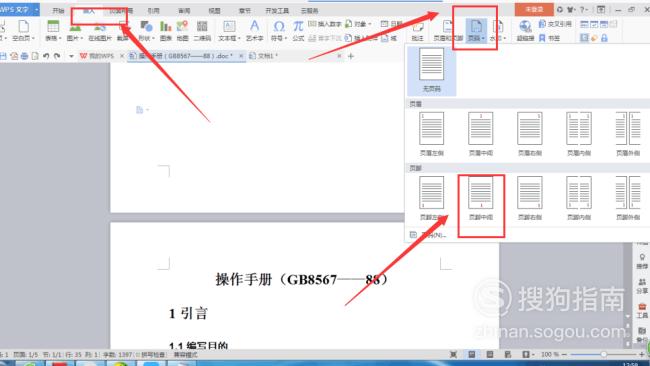
Task: Click the Undo arrow in the quick toolbar
Action: point(46,56)
